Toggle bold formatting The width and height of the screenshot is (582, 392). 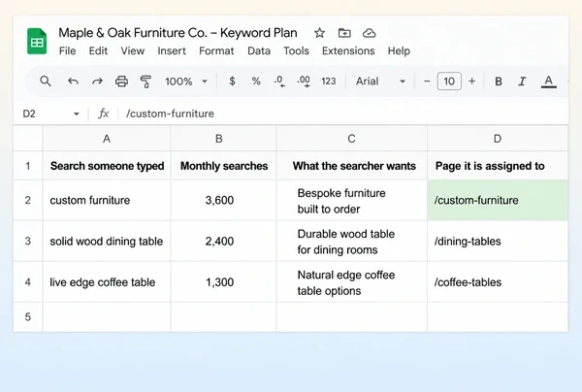tap(499, 82)
